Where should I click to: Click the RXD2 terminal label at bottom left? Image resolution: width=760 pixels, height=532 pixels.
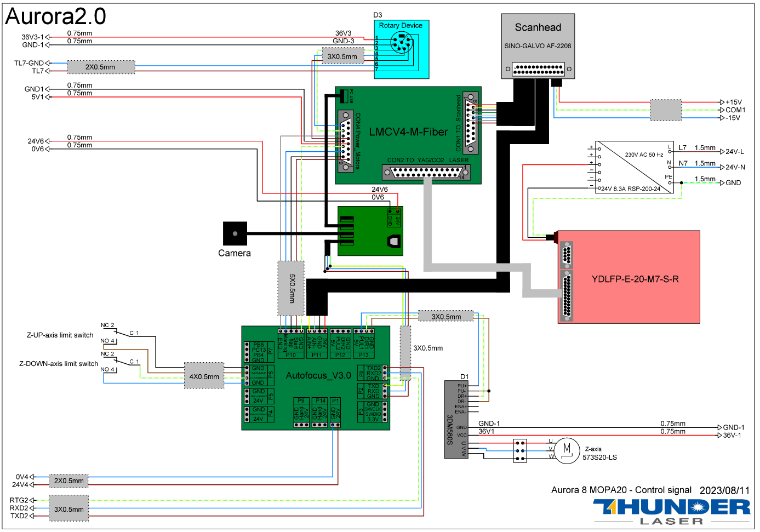(19, 508)
